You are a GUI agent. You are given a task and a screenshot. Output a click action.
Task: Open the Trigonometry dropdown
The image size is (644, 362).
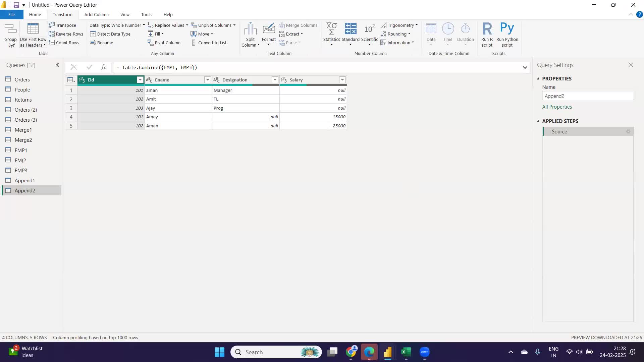[x=399, y=25]
